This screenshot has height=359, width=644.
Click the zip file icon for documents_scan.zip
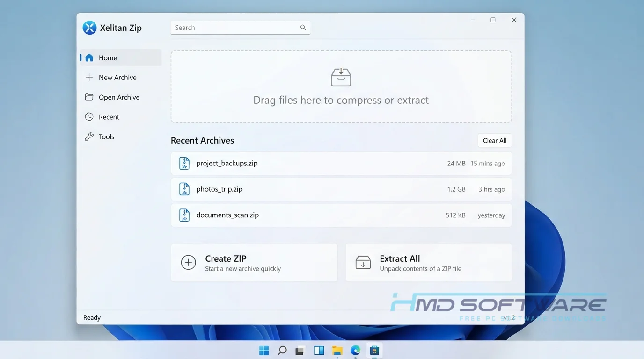pyautogui.click(x=184, y=215)
